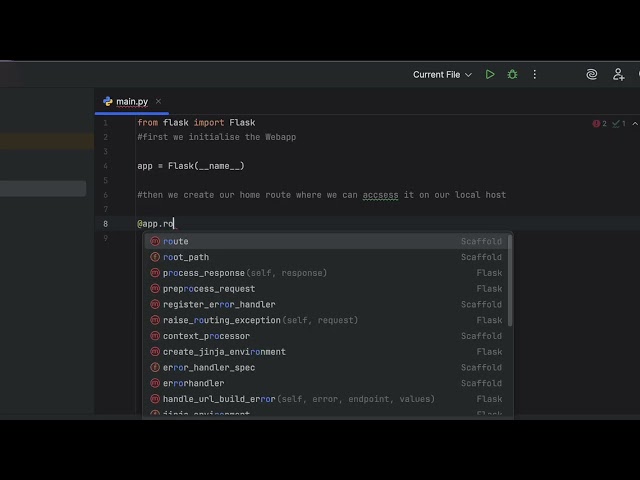This screenshot has height=480, width=640.
Task: Collapse the inspections widget using the up chevron
Action: pyautogui.click(x=635, y=124)
